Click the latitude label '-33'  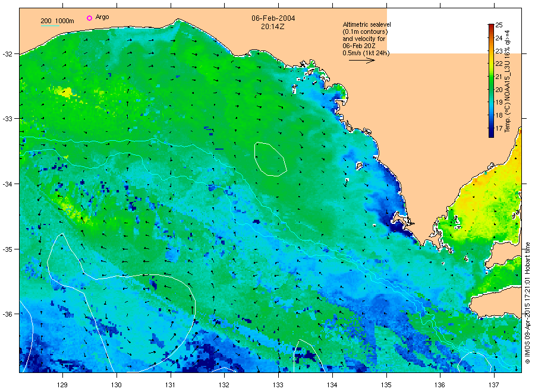8,119
